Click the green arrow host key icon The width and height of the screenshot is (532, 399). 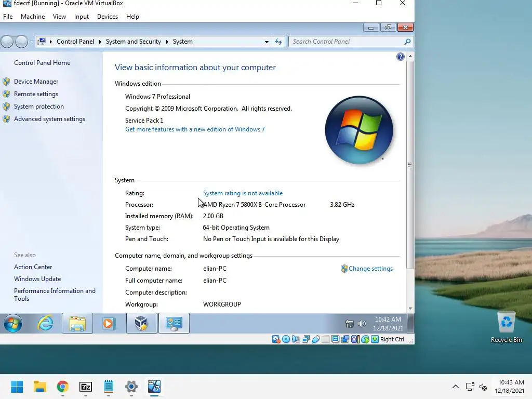(375, 339)
